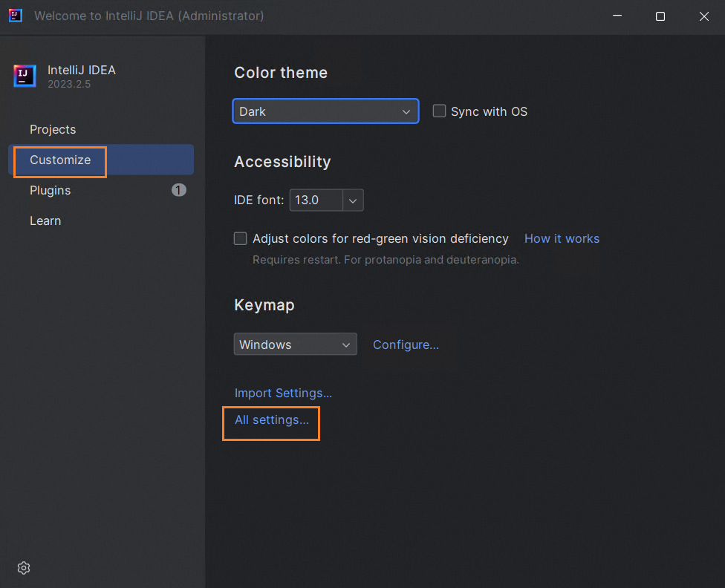Open the How it works link

pyautogui.click(x=562, y=238)
